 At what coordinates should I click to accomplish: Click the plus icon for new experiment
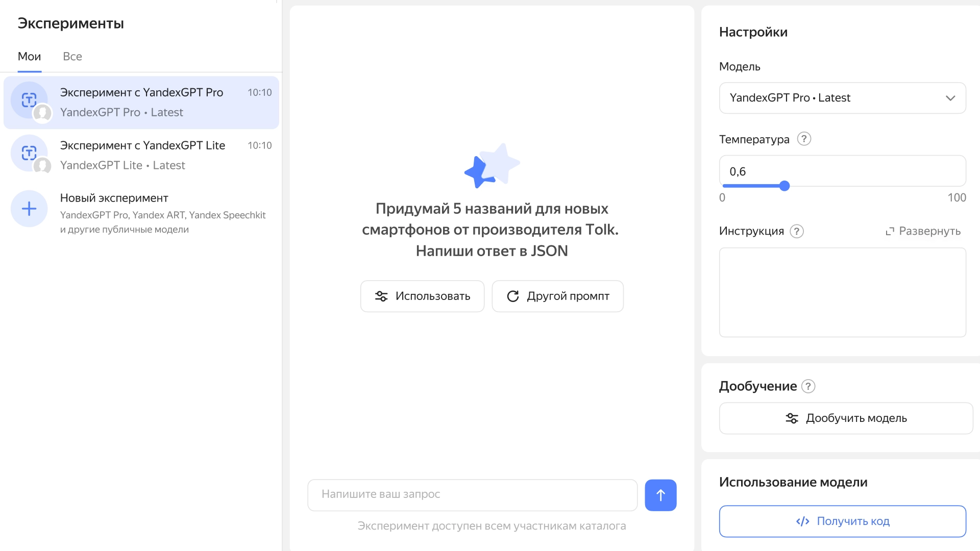[29, 209]
